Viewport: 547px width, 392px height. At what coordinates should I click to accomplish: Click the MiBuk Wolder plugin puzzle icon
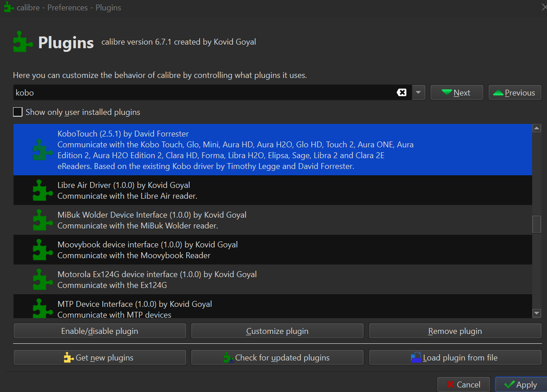43,220
